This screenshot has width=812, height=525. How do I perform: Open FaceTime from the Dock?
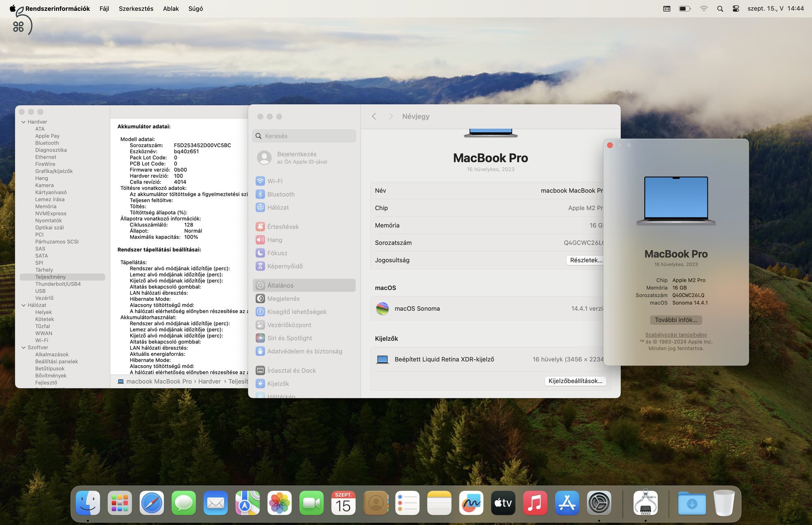pos(312,503)
